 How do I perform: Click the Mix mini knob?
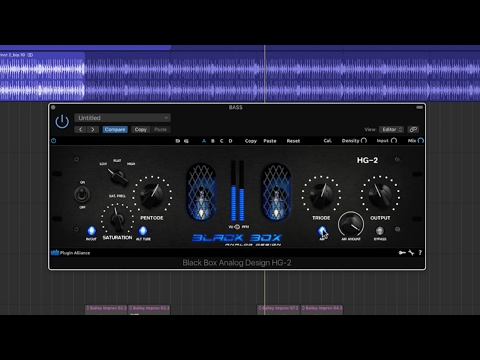(x=421, y=141)
